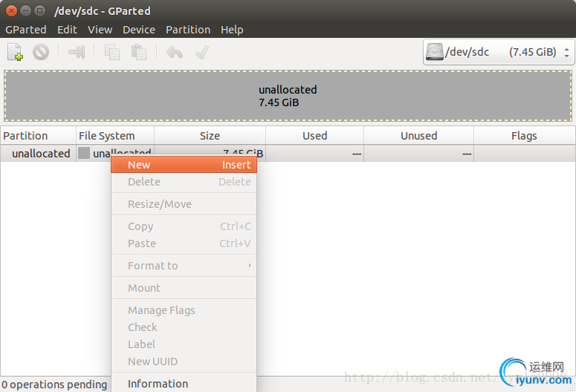Screen dimensions: 576x392
Task: Click the File System column header
Action: [x=115, y=136]
